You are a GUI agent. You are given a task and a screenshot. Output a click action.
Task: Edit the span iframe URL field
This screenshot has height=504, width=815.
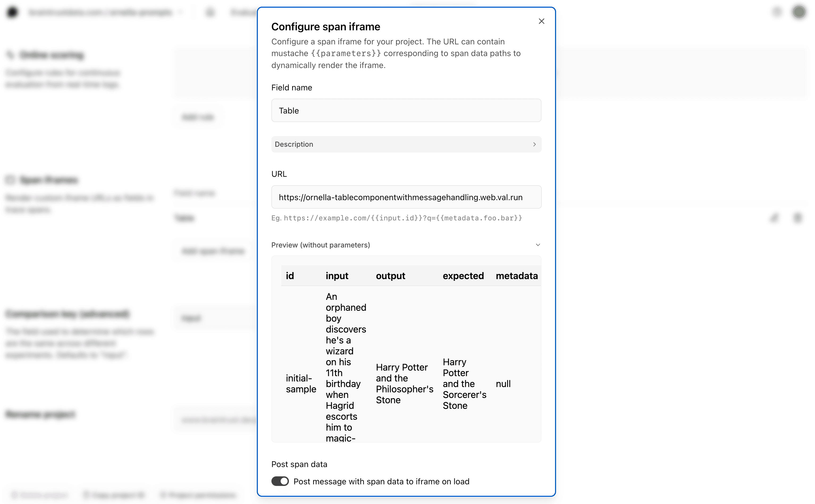coord(406,197)
